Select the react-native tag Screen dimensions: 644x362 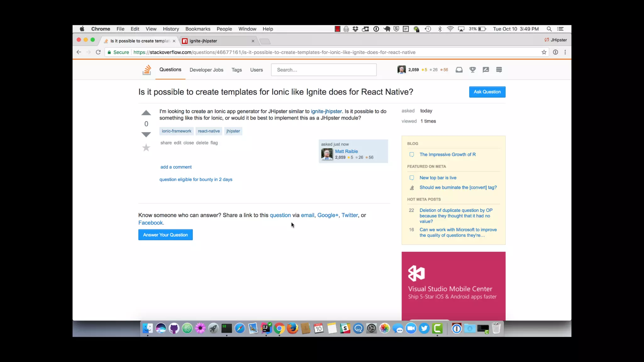(209, 131)
